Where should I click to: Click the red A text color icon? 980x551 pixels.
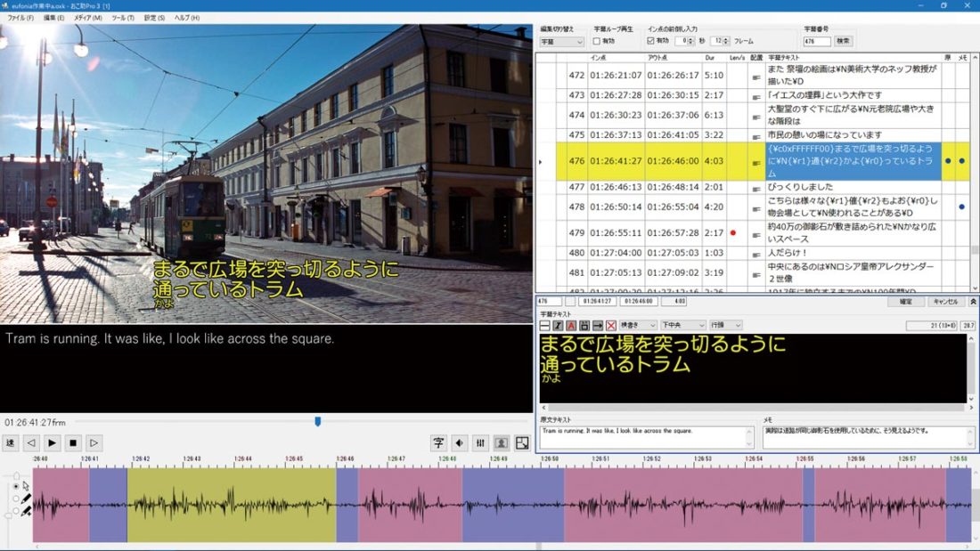(571, 326)
